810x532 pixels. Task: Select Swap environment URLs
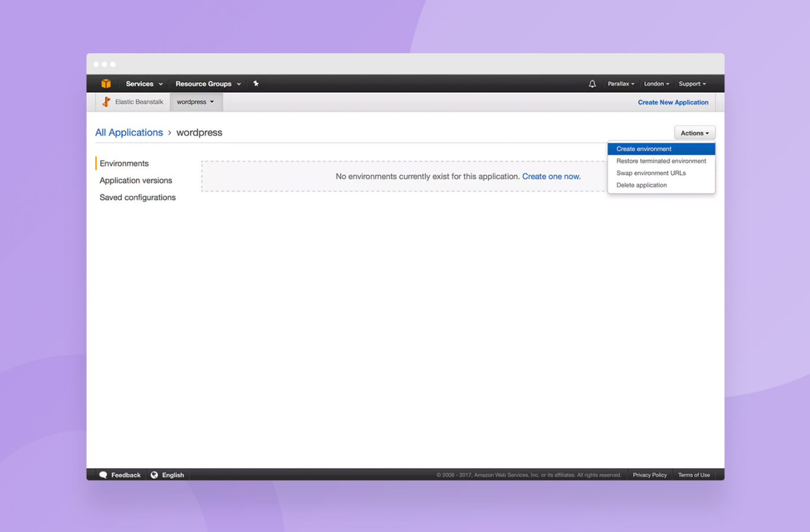click(661, 173)
